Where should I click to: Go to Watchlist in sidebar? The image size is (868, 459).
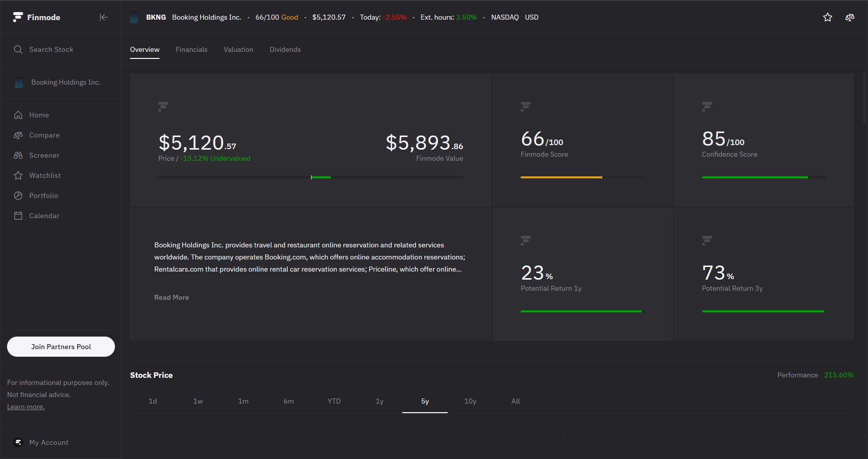44,175
